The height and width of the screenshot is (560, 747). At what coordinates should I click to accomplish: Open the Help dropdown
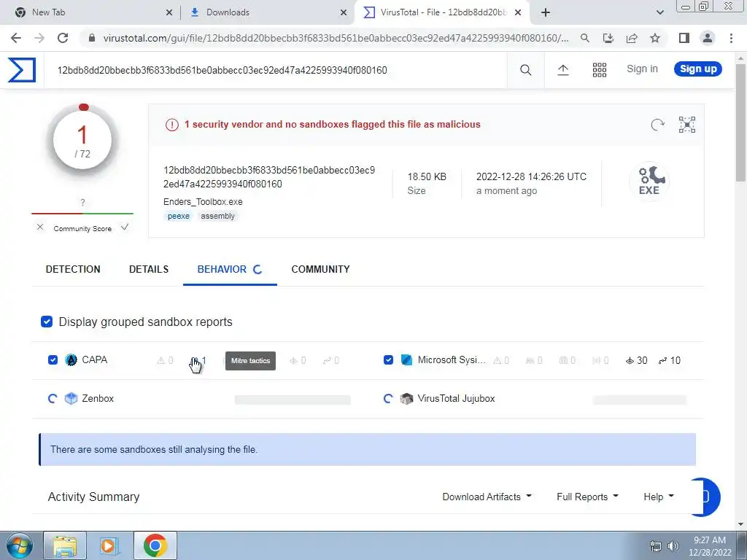point(659,497)
